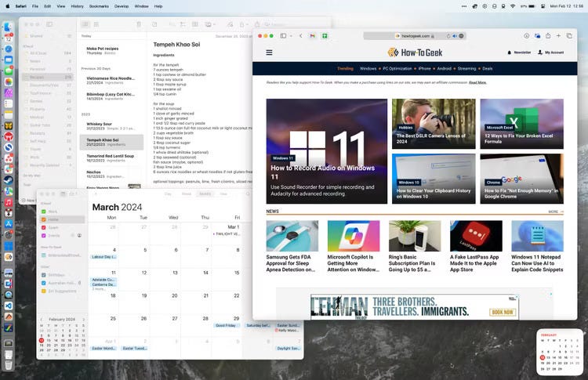The width and height of the screenshot is (588, 380).
Task: Open the History menu
Action: click(x=78, y=6)
